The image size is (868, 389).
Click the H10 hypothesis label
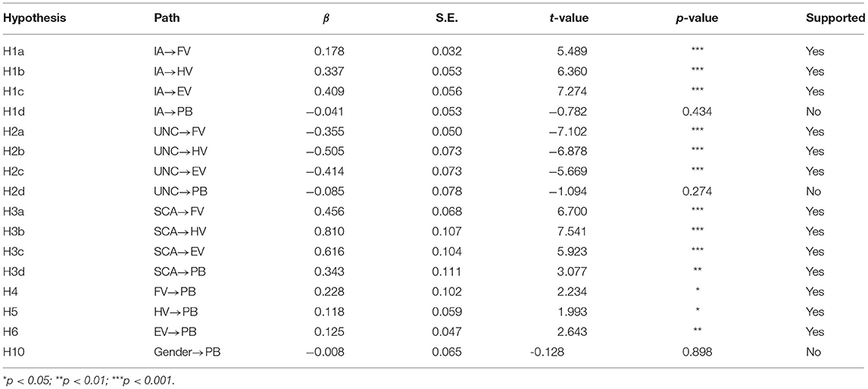[15, 351]
